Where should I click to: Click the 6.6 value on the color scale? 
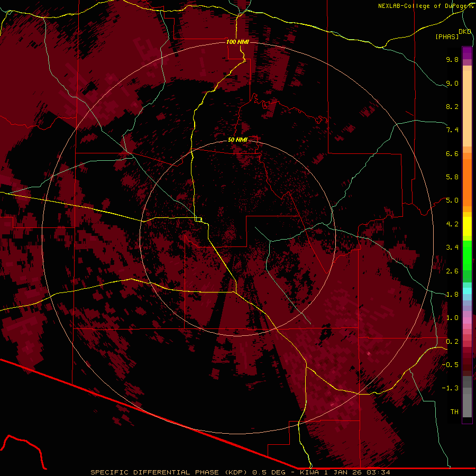(452, 153)
